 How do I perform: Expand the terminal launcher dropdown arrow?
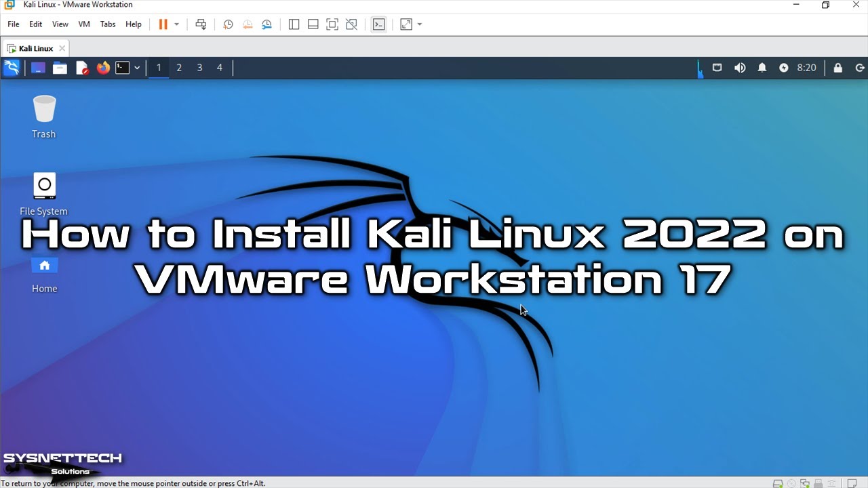pyautogui.click(x=137, y=68)
